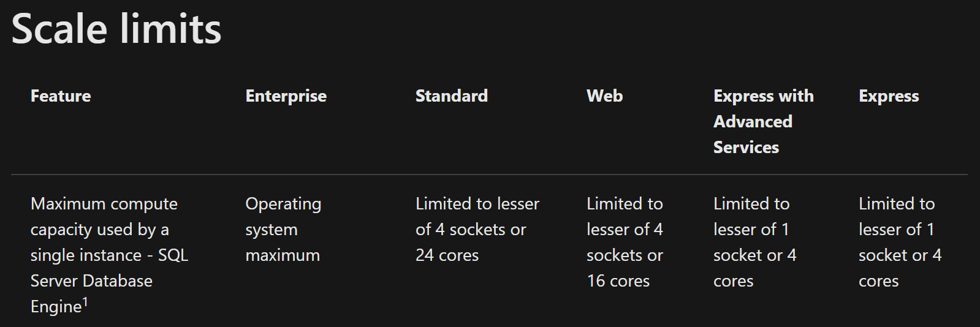980x327 pixels.
Task: Select the Feature column header
Action: [x=61, y=96]
